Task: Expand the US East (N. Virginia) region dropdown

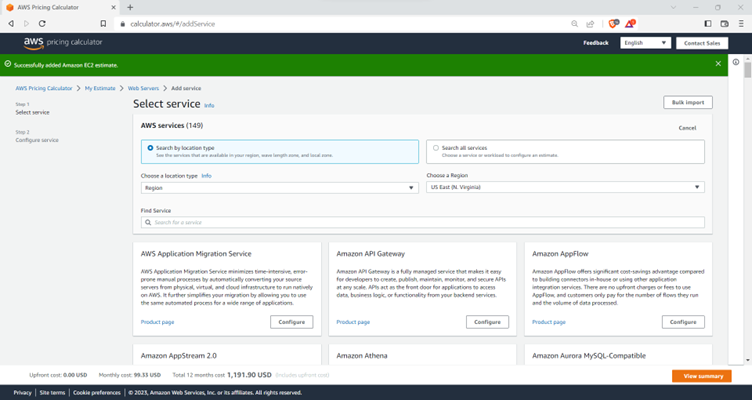Action: coord(565,187)
